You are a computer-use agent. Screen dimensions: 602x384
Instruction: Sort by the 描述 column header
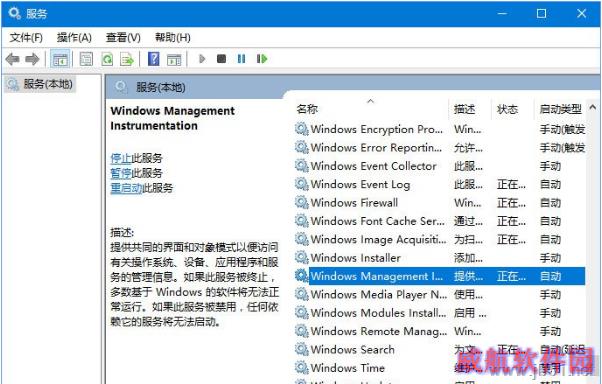pyautogui.click(x=465, y=109)
